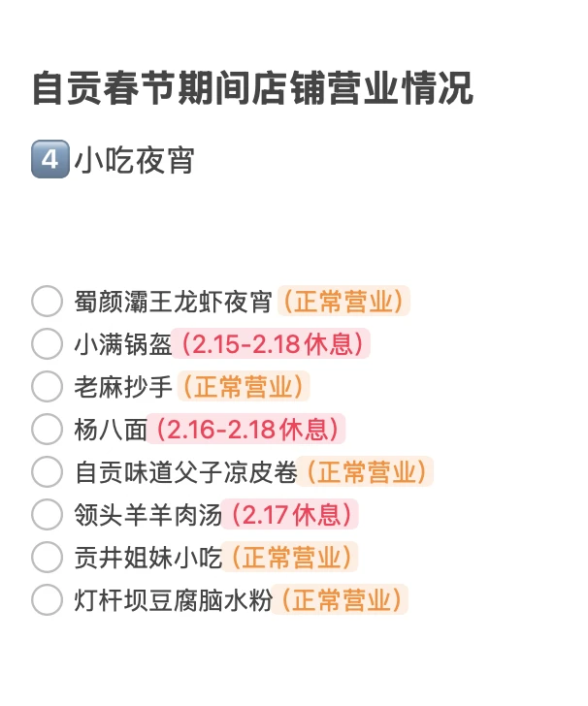Click the 灯杆坝豆腐脑水粉 item text
This screenshot has height=706, width=588.
coord(172,599)
